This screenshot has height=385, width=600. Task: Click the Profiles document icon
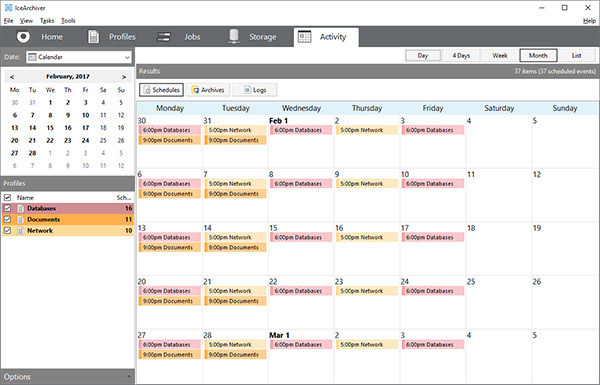(x=93, y=37)
